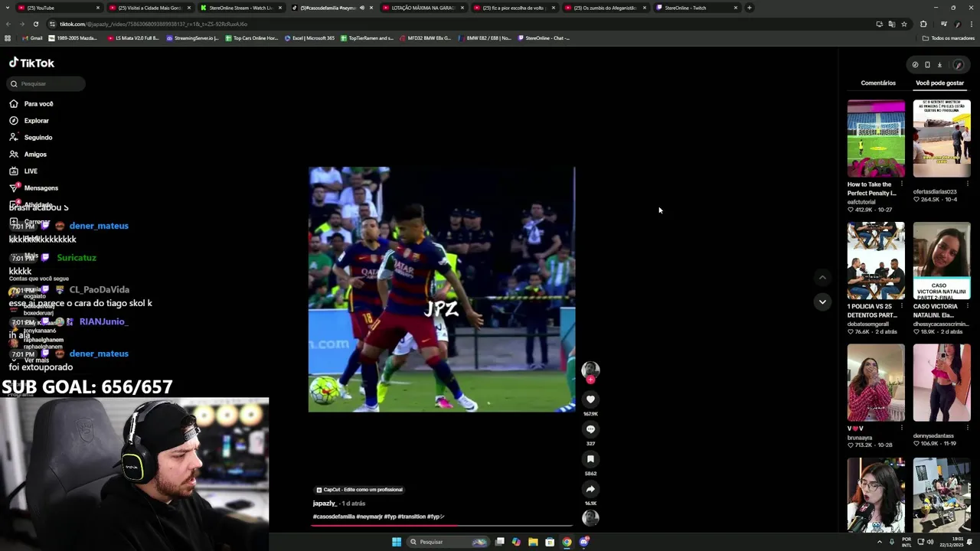Click the download app icon in top pill

point(939,65)
